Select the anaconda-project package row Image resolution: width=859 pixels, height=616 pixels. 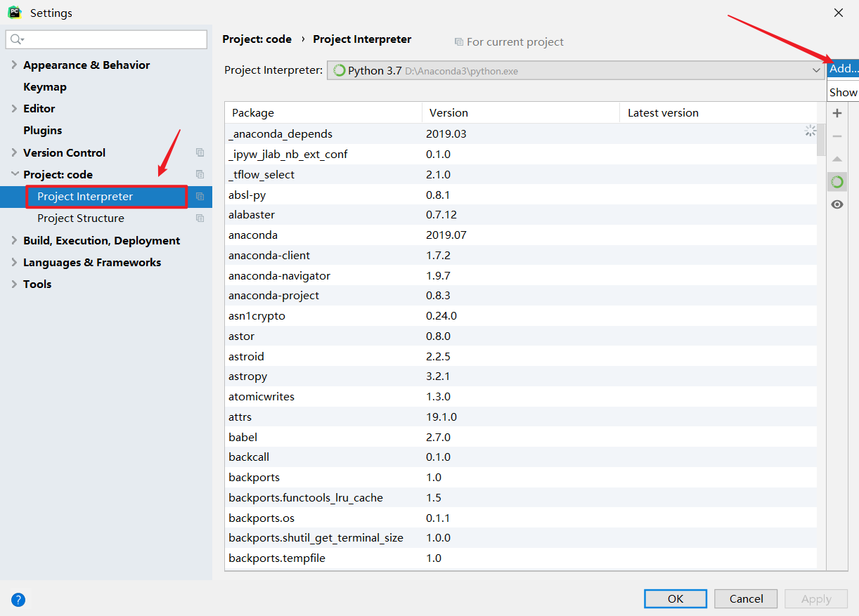point(521,295)
